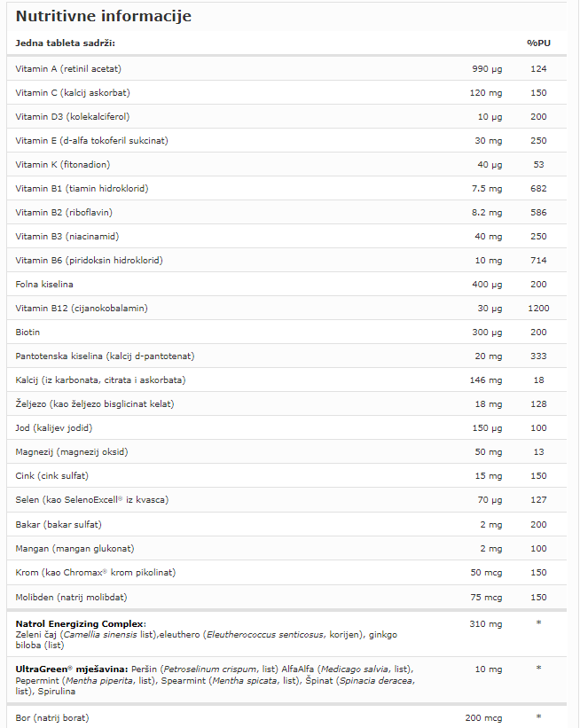Select the Folna kiselina row label
This screenshot has width=588, height=728.
[x=44, y=284]
